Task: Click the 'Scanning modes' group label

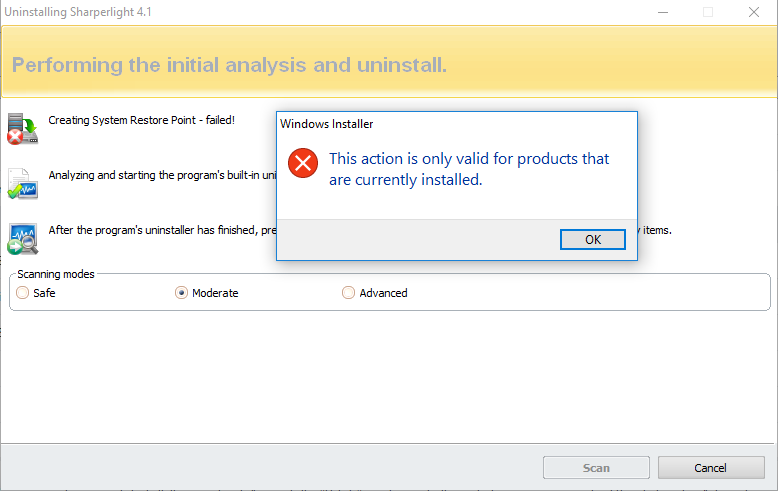Action: point(56,274)
